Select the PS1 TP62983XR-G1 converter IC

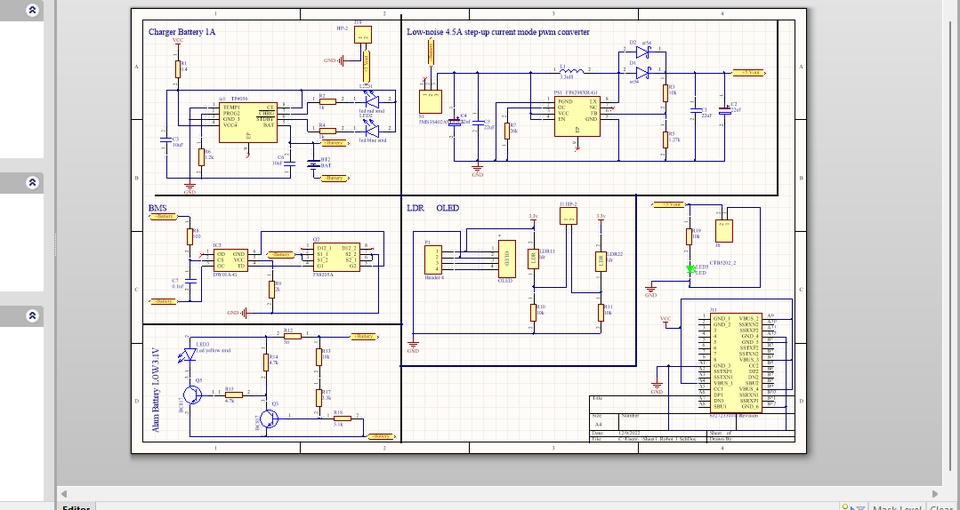click(577, 116)
